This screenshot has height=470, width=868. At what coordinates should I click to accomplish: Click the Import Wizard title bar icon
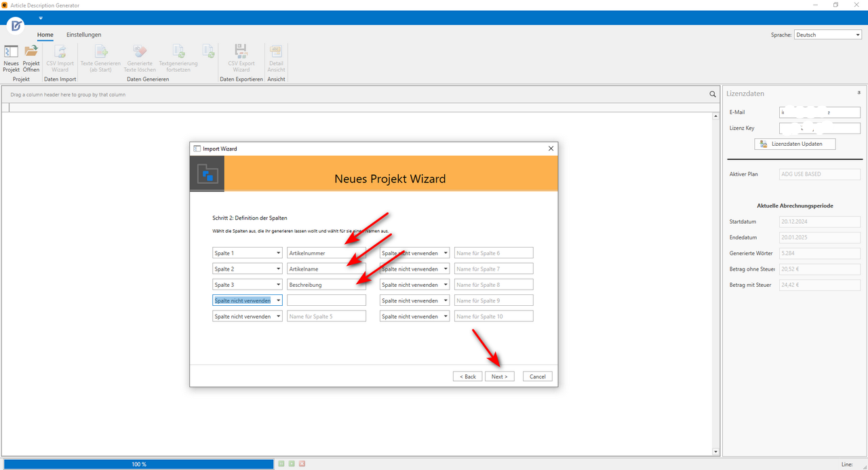(x=197, y=149)
